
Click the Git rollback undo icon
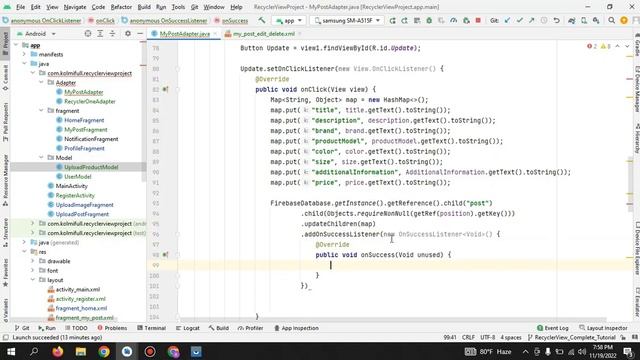coord(556,20)
